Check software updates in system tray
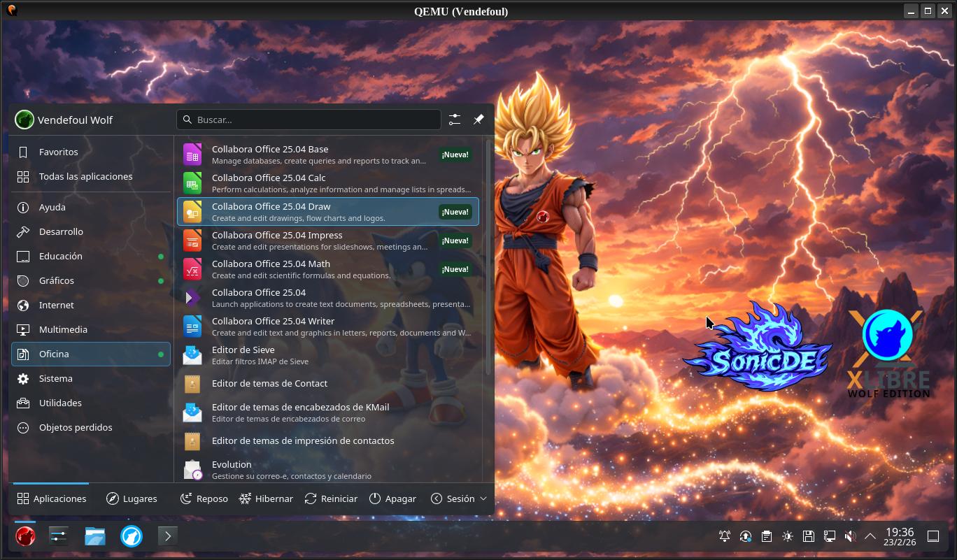Image resolution: width=957 pixels, height=560 pixels. coord(746,536)
